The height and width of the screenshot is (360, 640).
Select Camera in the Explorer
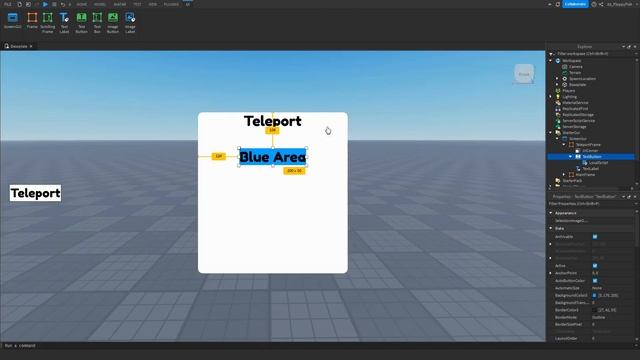[576, 67]
